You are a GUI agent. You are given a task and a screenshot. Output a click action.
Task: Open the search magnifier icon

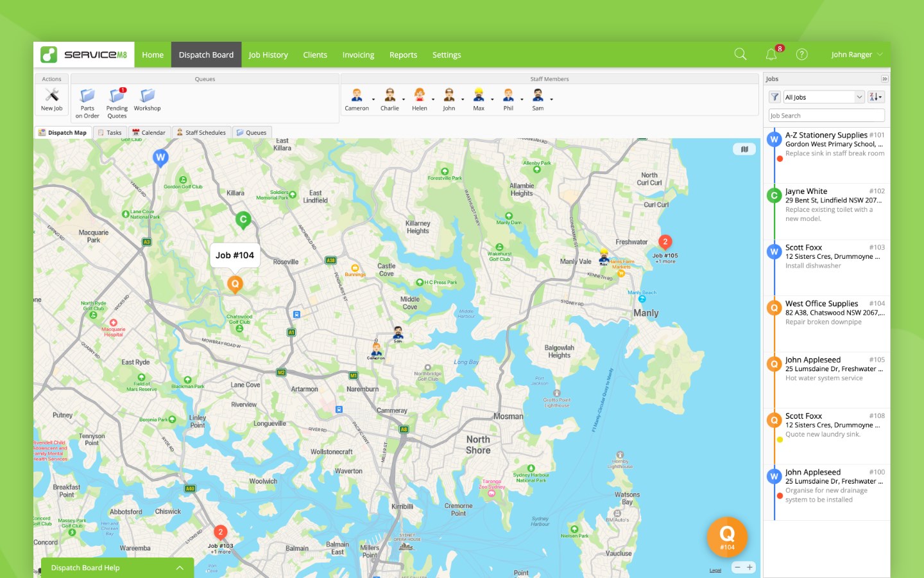(x=740, y=55)
